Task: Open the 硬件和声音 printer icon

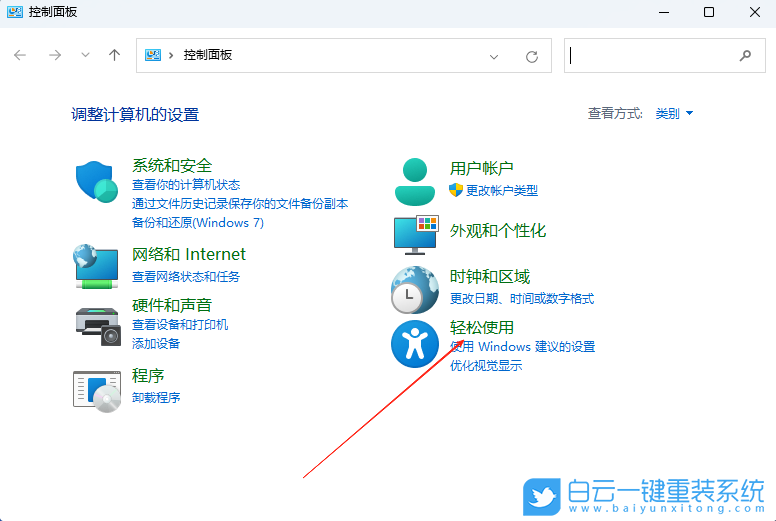Action: click(x=98, y=327)
